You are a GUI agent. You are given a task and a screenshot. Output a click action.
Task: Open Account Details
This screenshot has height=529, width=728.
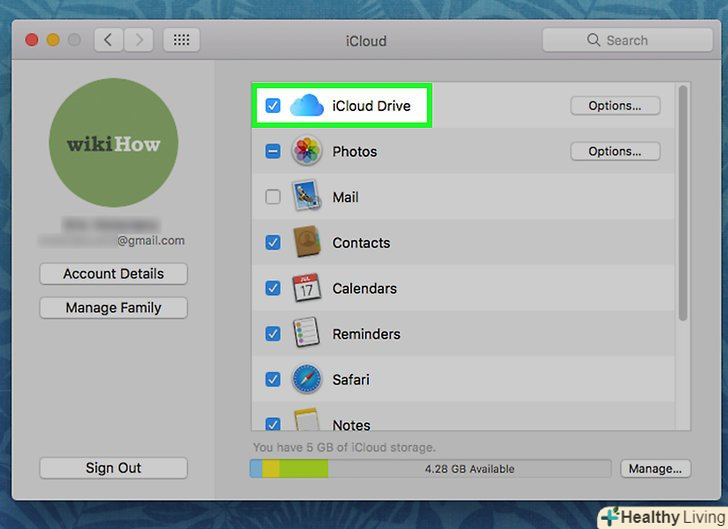[113, 274]
